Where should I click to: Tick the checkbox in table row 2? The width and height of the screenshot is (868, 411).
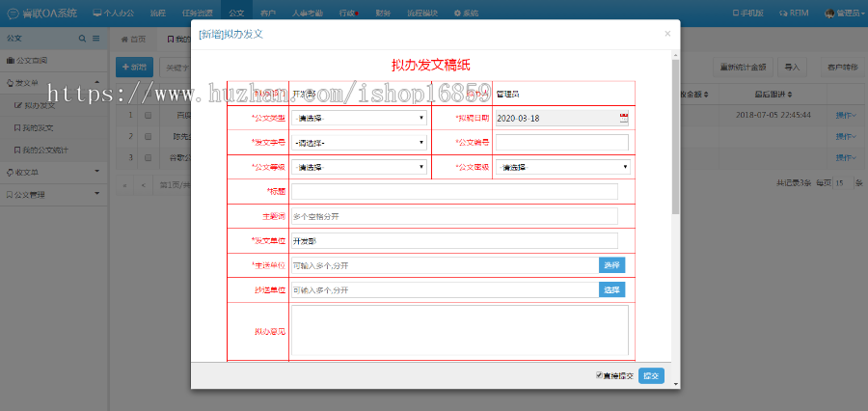point(148,136)
